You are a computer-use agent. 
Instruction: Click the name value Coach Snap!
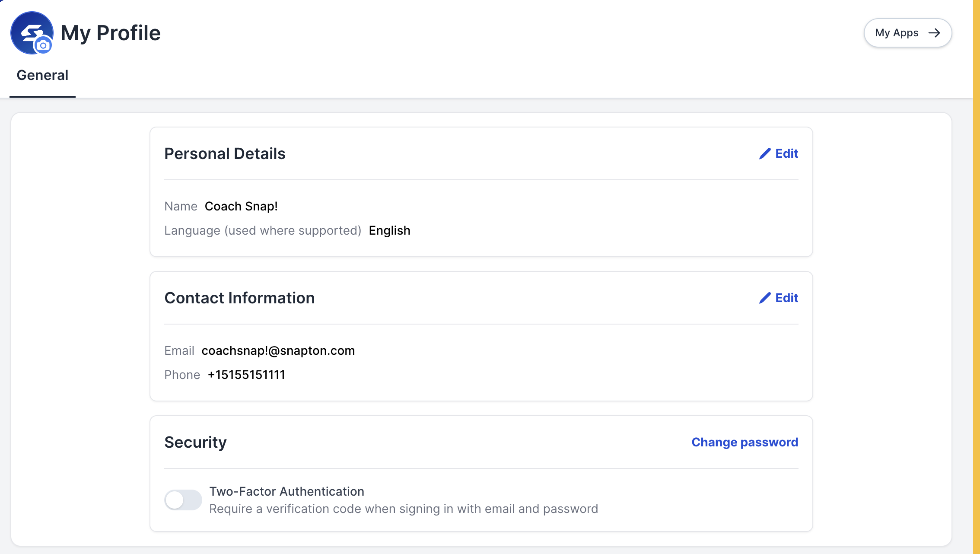click(x=241, y=206)
